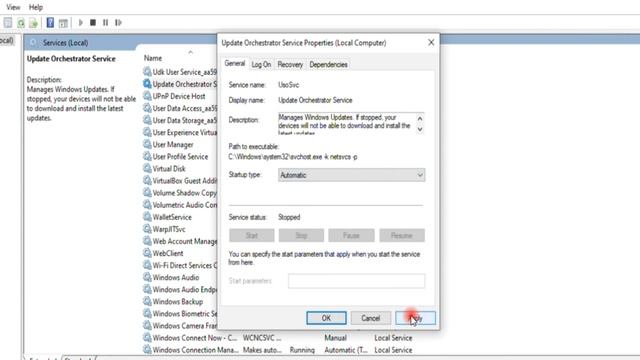Select the User Profile Service row
The image size is (640, 360).
click(x=180, y=156)
